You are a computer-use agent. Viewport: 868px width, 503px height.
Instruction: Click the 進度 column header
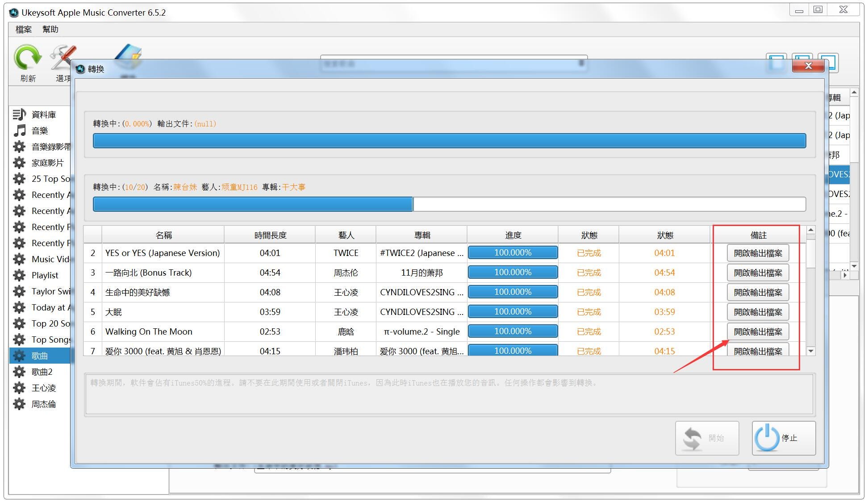click(513, 235)
